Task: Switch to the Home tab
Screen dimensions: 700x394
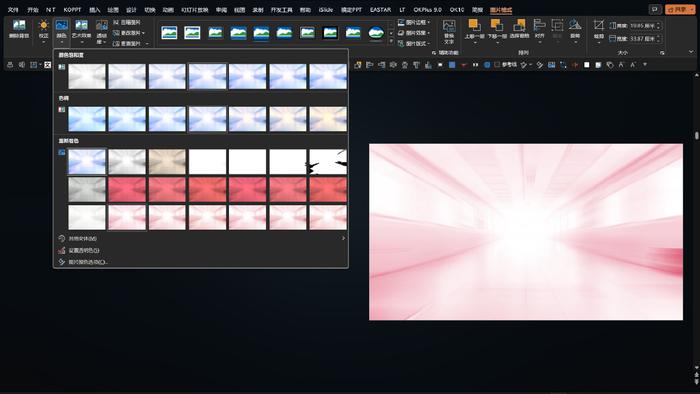Action: [x=33, y=9]
